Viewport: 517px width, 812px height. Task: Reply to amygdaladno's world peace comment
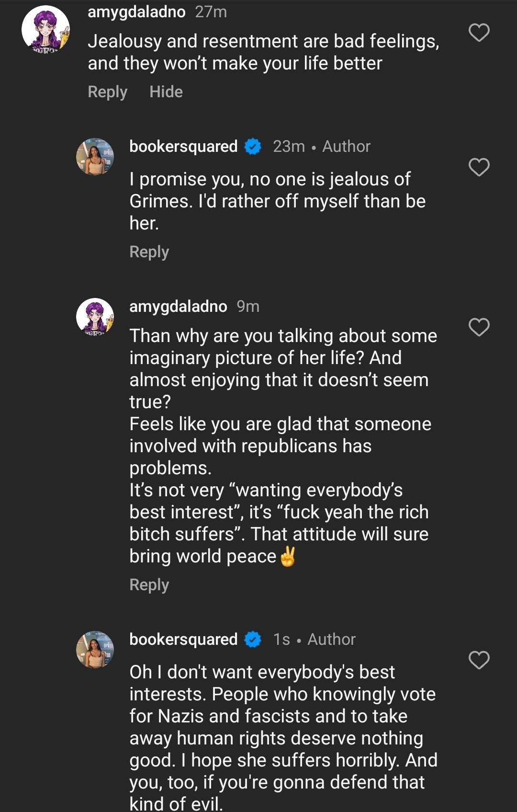[149, 585]
